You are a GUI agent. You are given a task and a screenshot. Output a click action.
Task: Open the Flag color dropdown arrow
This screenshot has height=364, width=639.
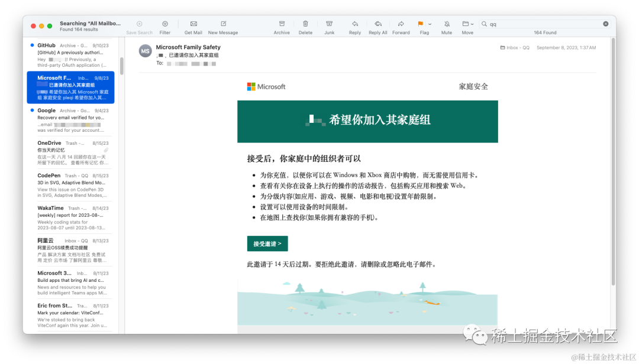tap(430, 24)
